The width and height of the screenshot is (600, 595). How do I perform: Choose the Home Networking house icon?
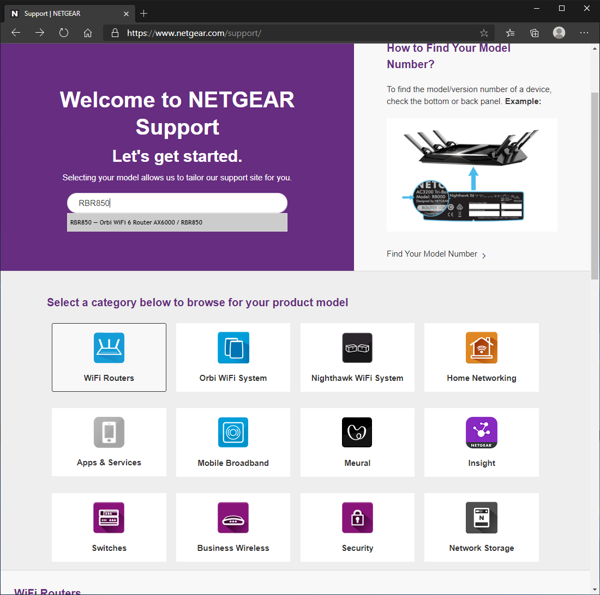click(481, 347)
